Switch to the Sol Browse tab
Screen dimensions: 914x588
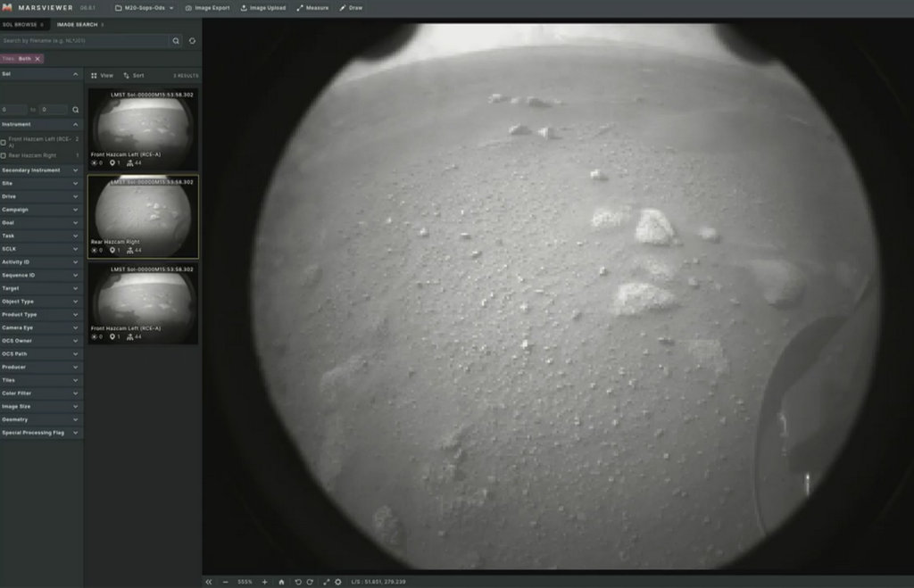(21, 24)
